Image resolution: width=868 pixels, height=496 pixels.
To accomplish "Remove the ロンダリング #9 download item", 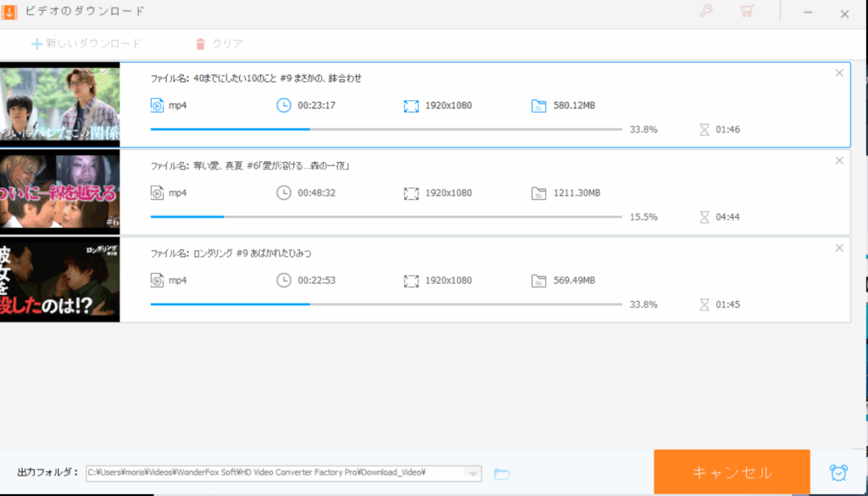I will 839,248.
